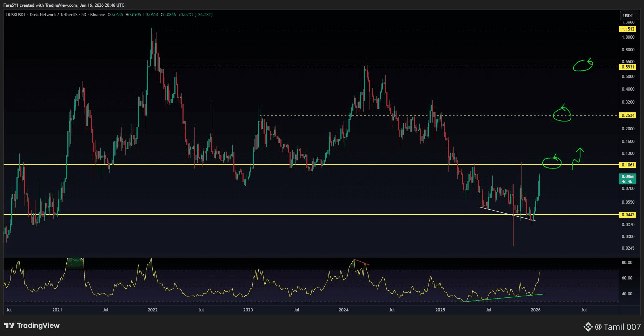
Task: Click the 0.0550 tick on the price scale
Action: pos(628,202)
